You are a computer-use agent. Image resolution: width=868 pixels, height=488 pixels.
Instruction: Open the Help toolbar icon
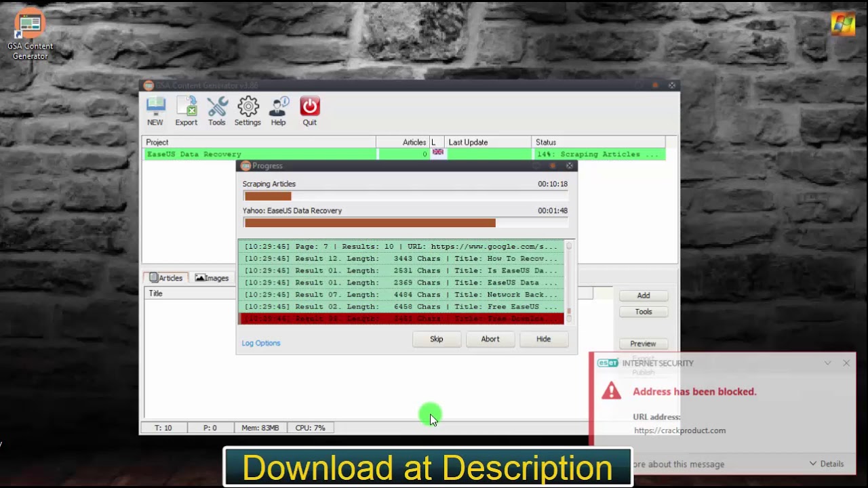279,111
